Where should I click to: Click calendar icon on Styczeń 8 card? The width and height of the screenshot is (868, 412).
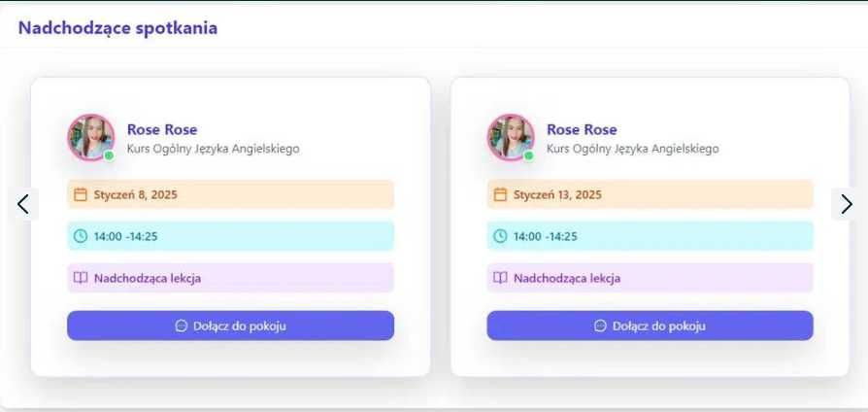[x=81, y=194]
